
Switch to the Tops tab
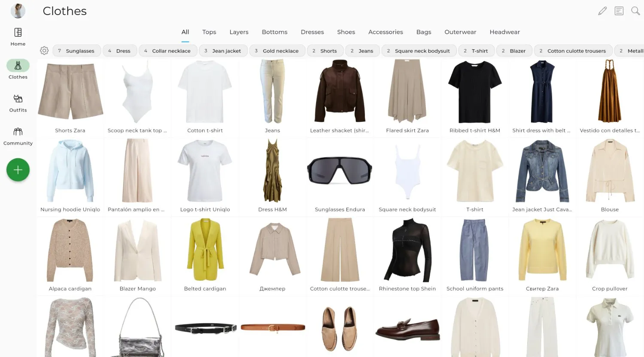click(209, 32)
